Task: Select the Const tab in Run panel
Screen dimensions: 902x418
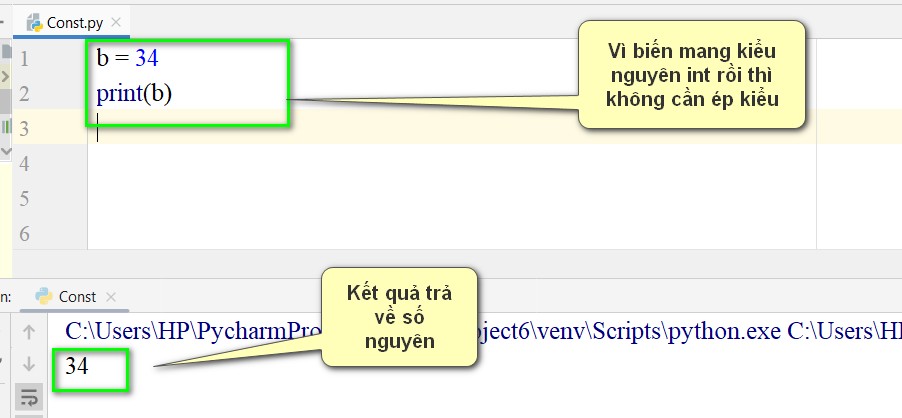Action: click(x=75, y=297)
